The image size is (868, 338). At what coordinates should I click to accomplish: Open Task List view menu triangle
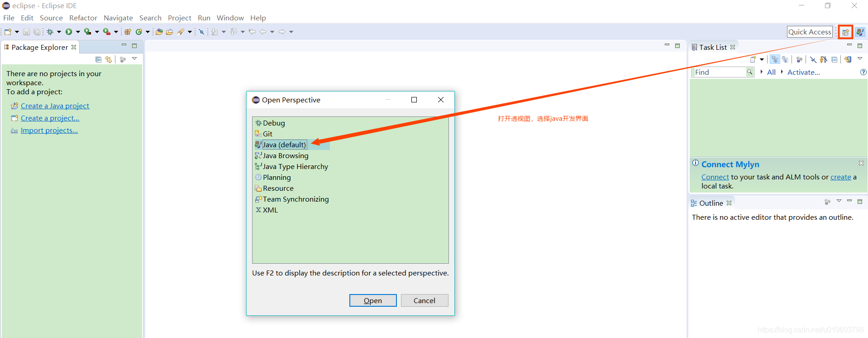(x=860, y=58)
